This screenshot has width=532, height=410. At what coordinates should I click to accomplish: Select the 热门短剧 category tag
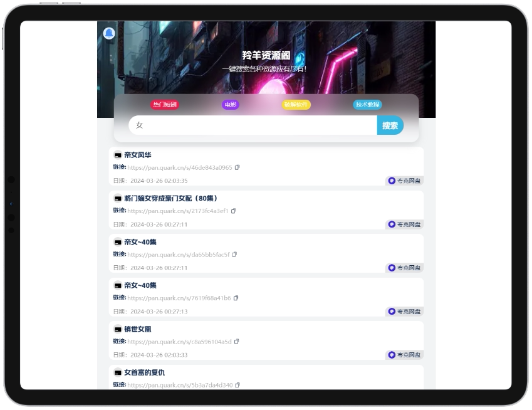pos(164,104)
